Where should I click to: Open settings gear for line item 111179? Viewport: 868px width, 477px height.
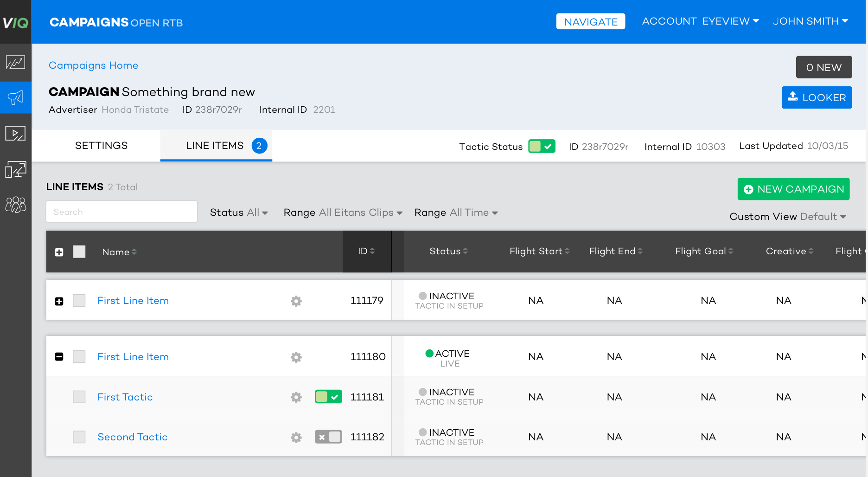coord(296,301)
